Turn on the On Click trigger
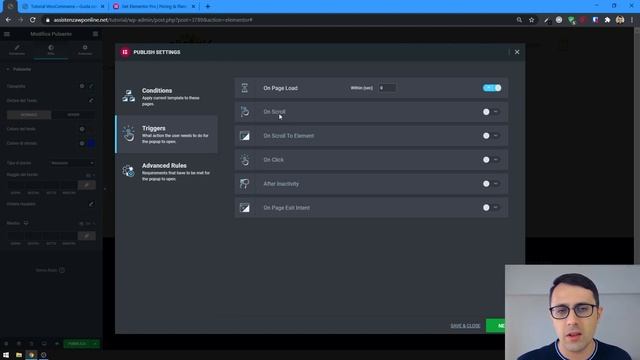The height and width of the screenshot is (360, 640). (491, 160)
